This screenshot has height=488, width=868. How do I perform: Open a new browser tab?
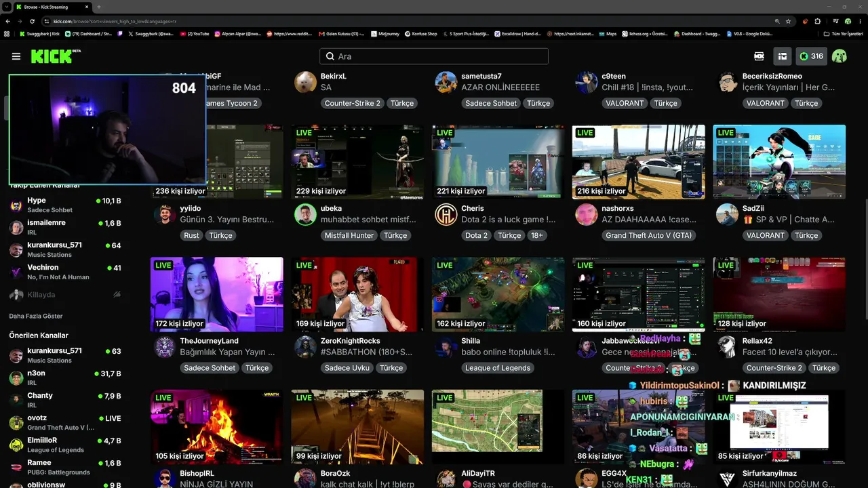pos(99,7)
